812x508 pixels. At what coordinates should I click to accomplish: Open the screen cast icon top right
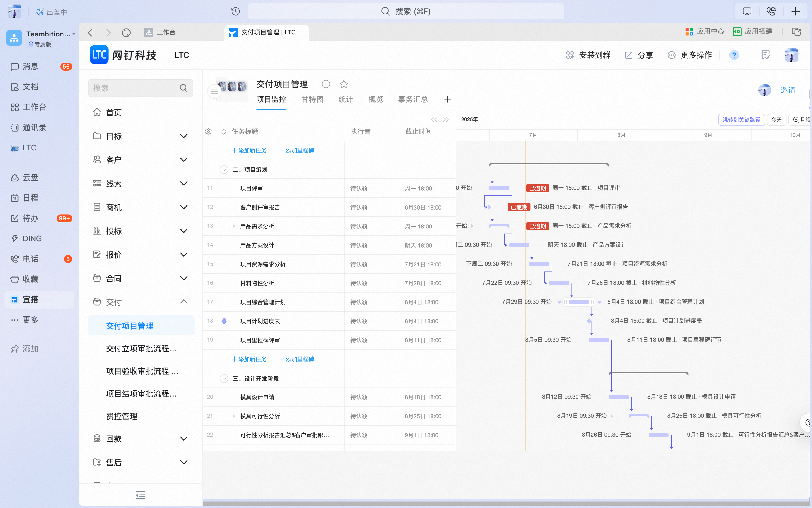[747, 11]
